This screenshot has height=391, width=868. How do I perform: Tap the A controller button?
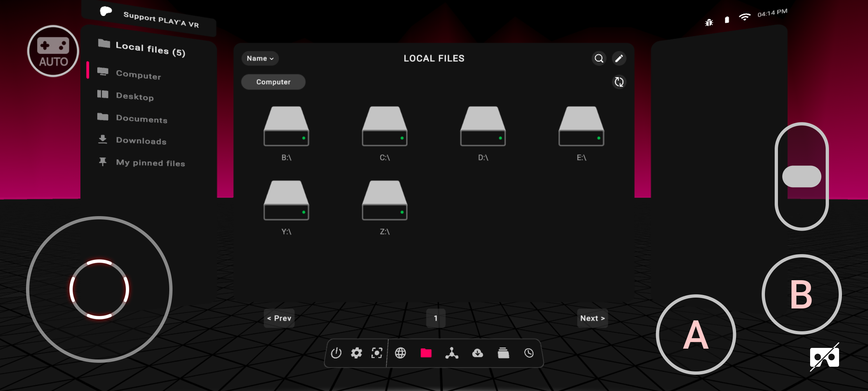pos(696,335)
